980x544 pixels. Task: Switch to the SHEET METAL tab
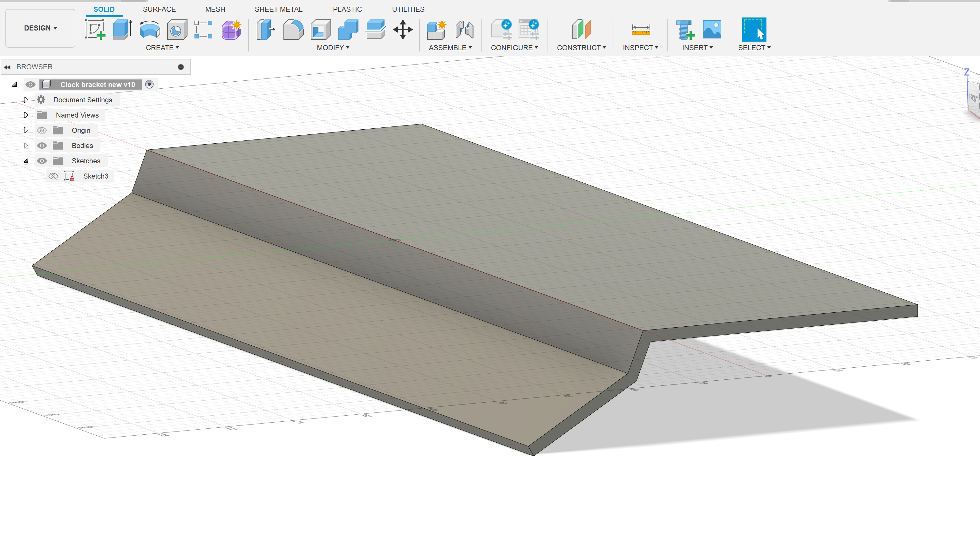point(278,9)
